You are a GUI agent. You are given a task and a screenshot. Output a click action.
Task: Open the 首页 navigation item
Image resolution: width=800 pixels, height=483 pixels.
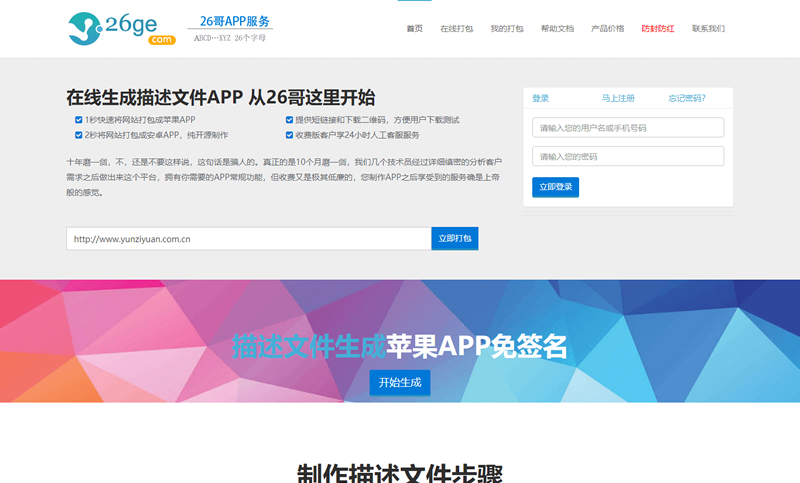coord(414,29)
